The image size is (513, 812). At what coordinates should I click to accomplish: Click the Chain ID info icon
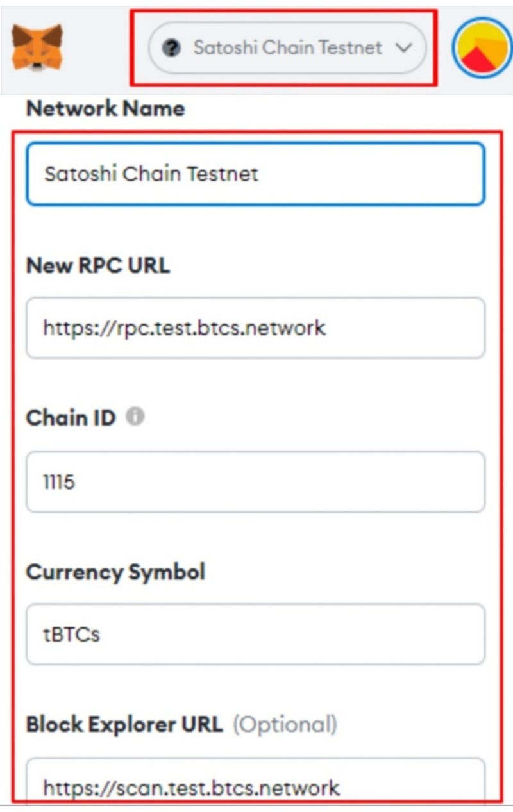(135, 417)
